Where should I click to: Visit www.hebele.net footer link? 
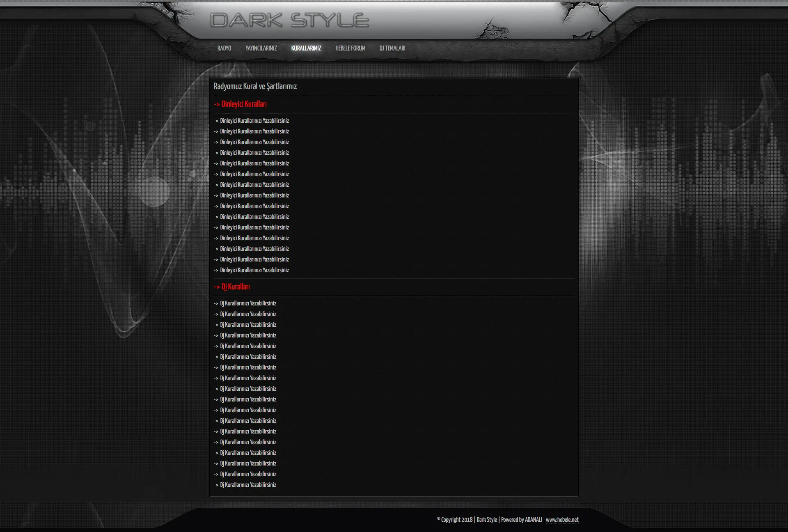click(x=562, y=520)
